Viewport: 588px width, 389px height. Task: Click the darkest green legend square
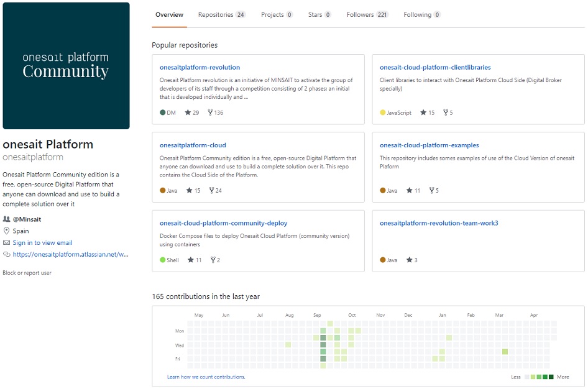551,377
